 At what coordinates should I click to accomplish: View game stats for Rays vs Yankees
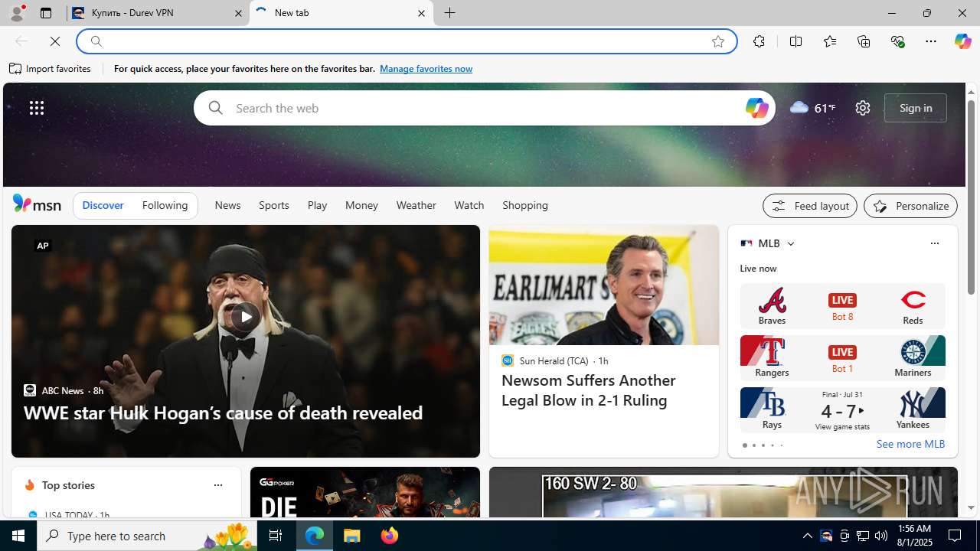click(842, 426)
